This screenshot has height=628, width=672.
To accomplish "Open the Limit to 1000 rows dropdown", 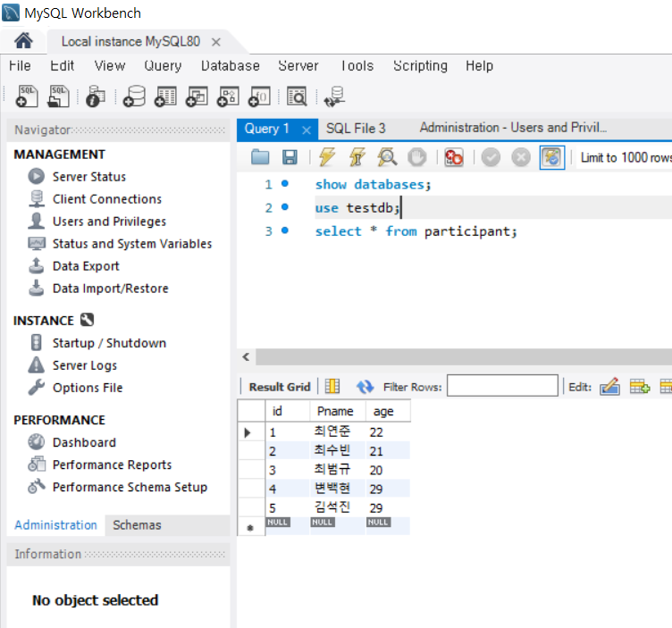I will coord(625,157).
